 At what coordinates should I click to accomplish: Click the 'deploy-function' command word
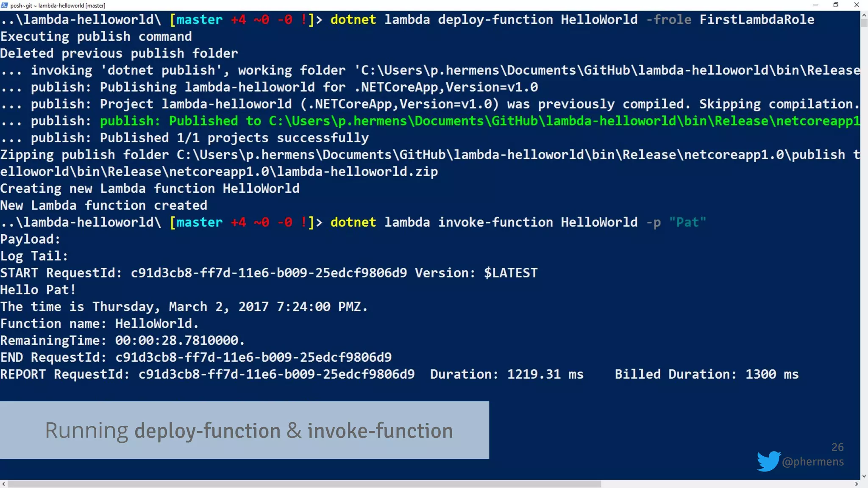tap(495, 19)
